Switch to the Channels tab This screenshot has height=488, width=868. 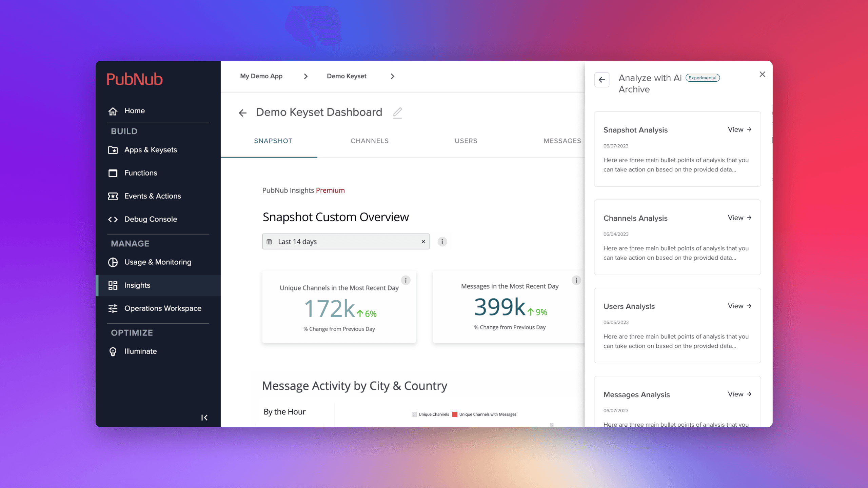369,141
